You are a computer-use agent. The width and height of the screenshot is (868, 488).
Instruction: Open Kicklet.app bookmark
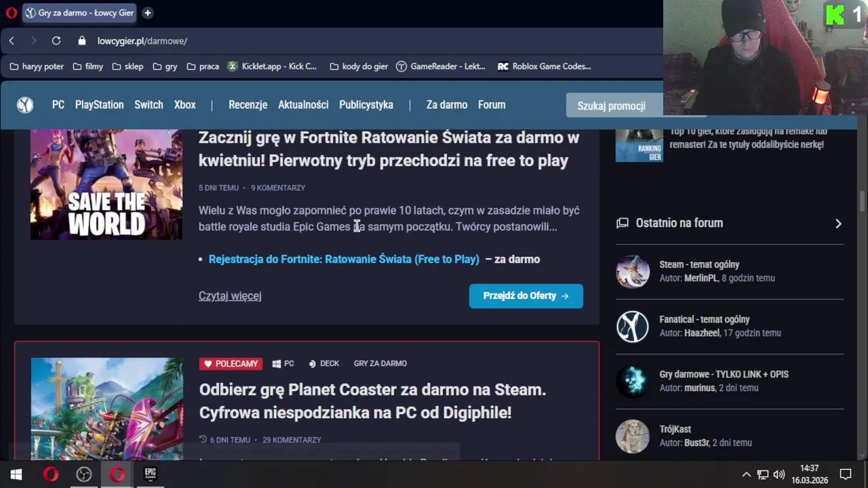click(272, 66)
